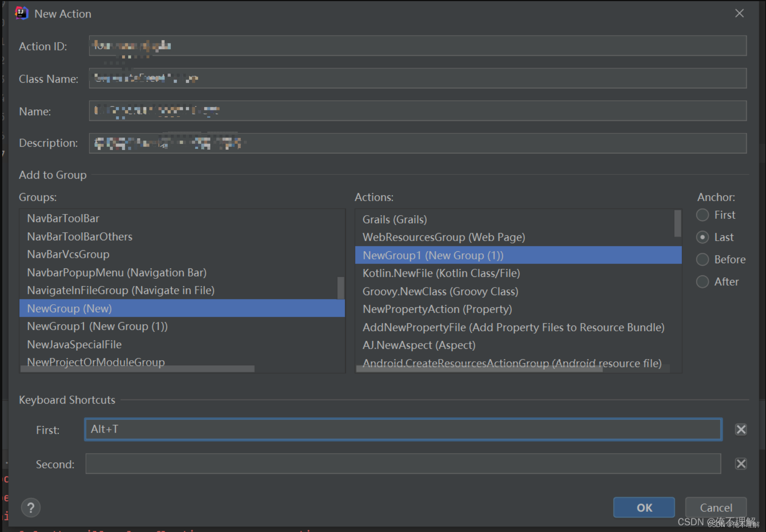Clear the Second keyboard shortcut
The image size is (766, 532).
point(740,464)
